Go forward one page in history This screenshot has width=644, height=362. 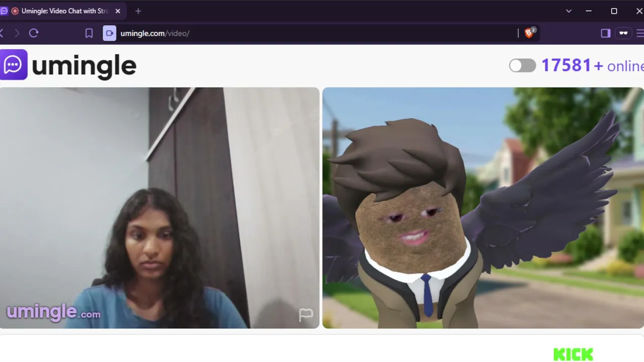coord(17,33)
